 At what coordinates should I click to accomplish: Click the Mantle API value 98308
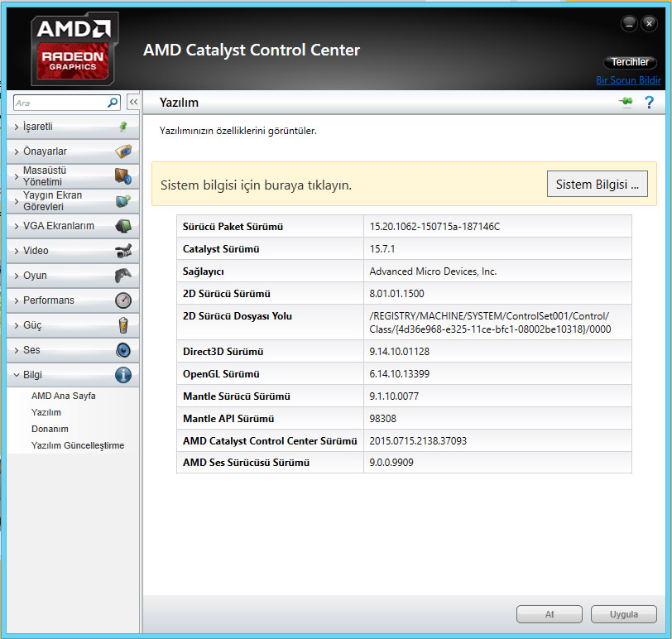coord(382,418)
